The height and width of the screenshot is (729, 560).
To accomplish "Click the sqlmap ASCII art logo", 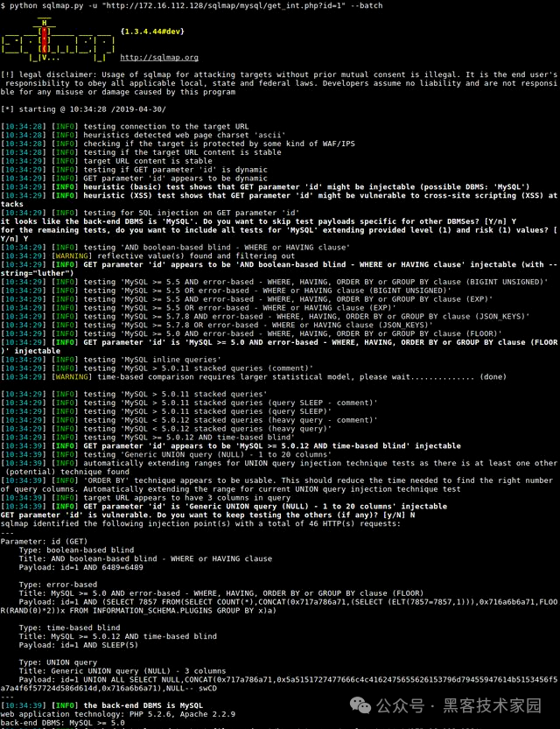I will coord(58,40).
